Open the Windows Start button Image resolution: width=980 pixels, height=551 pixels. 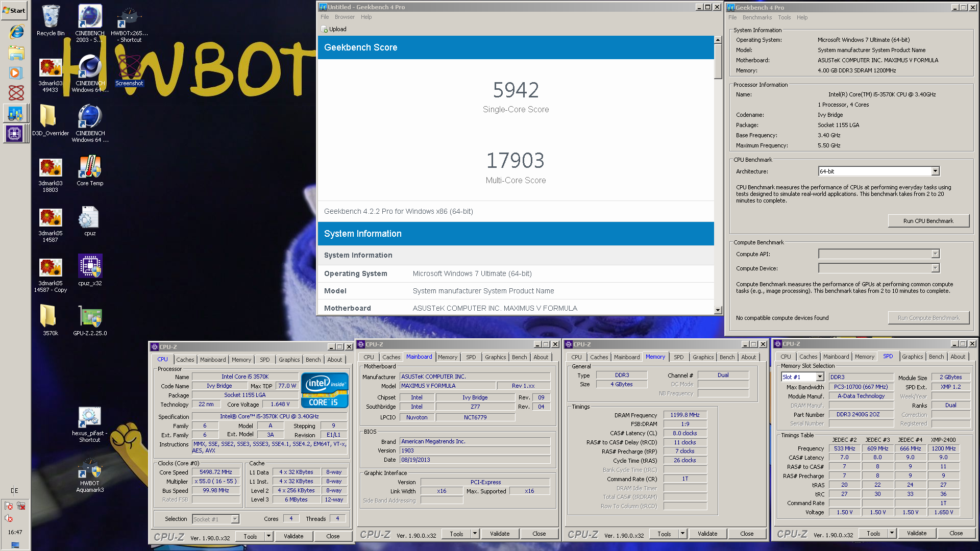(x=14, y=10)
